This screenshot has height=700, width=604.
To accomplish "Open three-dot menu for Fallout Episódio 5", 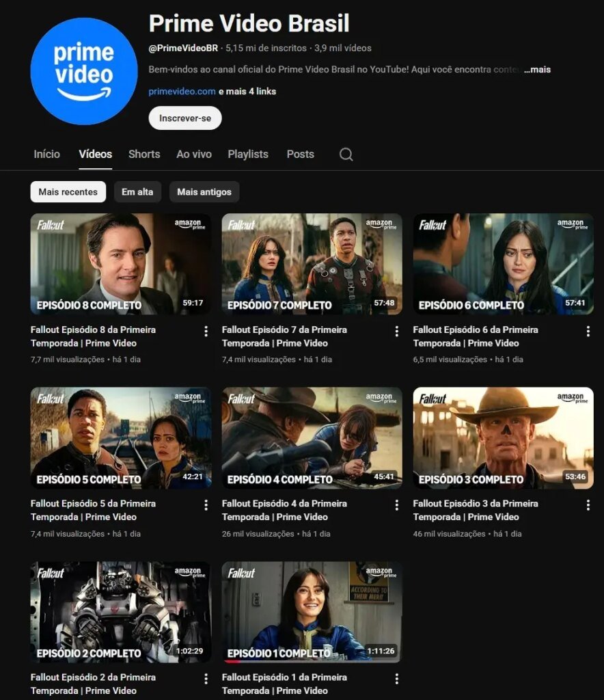I will point(206,505).
